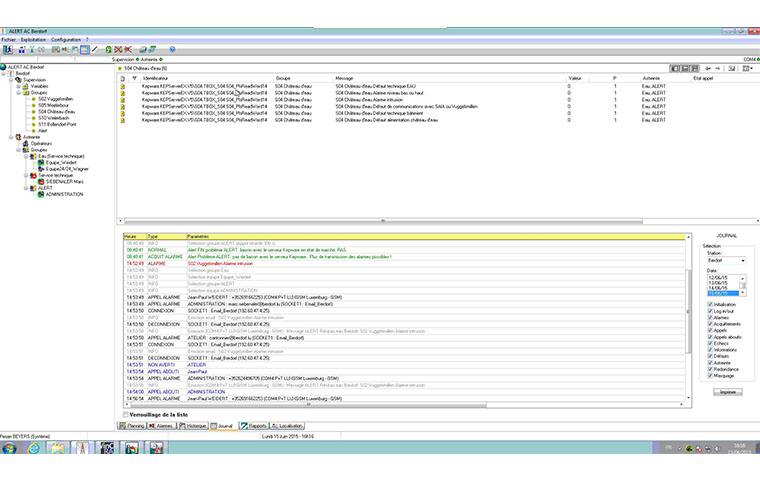This screenshot has height=480, width=760.
Task: Click the journal vertical scrollbar thumb
Action: tap(688, 311)
